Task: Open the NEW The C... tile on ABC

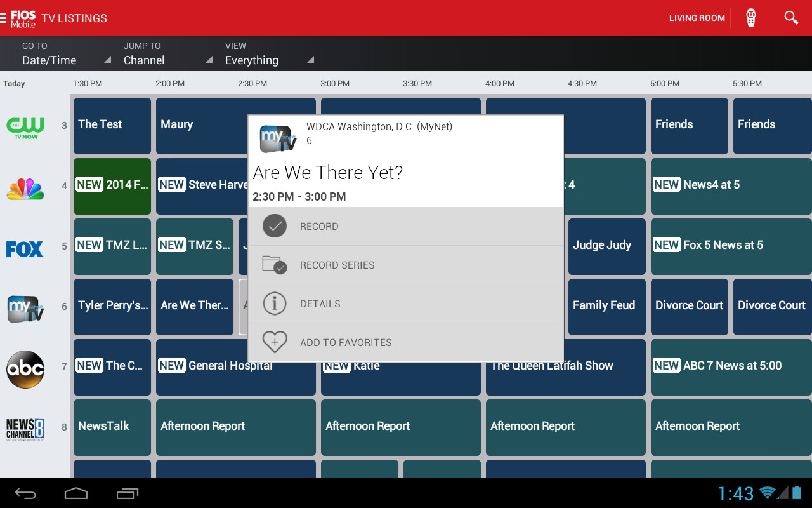Action: (x=112, y=367)
